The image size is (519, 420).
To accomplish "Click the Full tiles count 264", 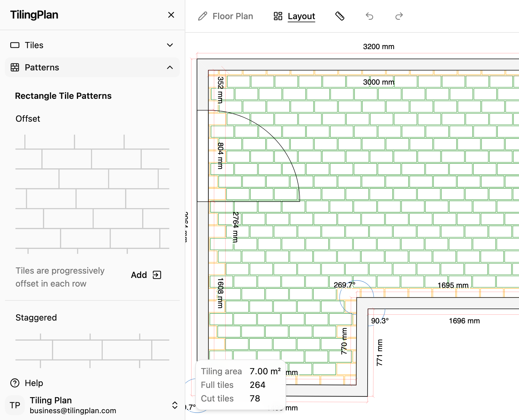I will [258, 385].
